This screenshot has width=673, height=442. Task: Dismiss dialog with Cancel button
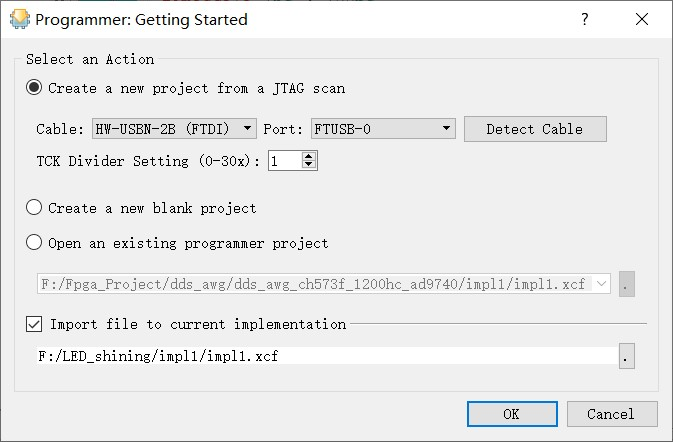[612, 414]
